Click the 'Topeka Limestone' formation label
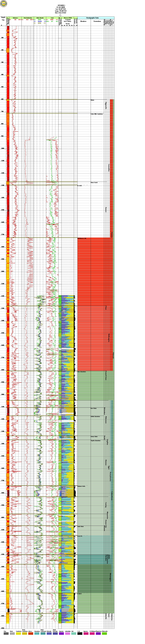Viewport: 145px width, 644px height. click(96, 441)
